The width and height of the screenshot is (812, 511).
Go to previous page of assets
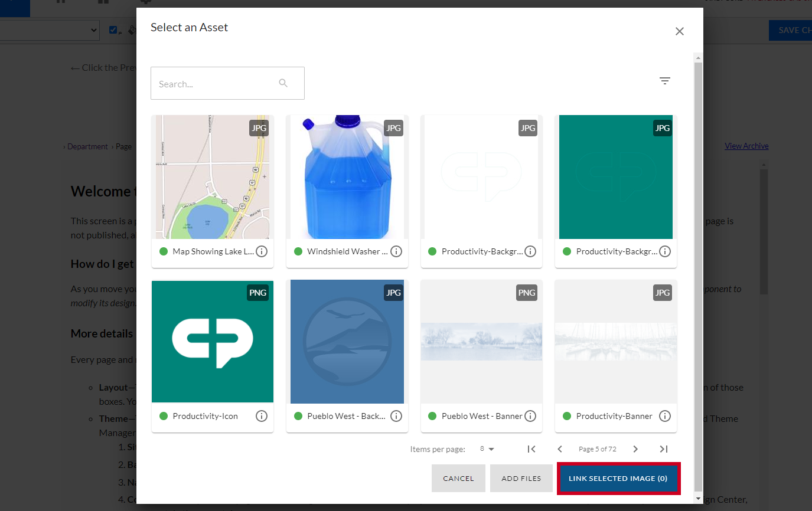pyautogui.click(x=560, y=449)
